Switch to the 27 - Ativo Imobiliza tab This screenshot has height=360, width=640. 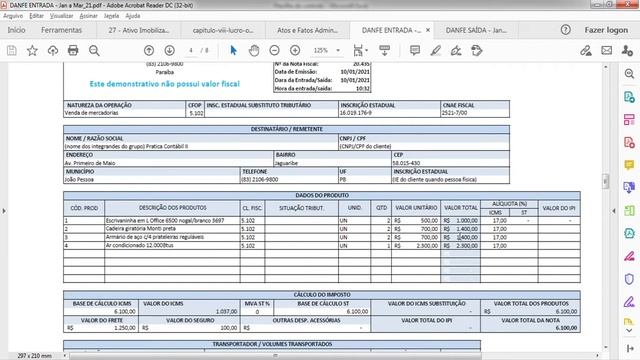[x=139, y=30]
